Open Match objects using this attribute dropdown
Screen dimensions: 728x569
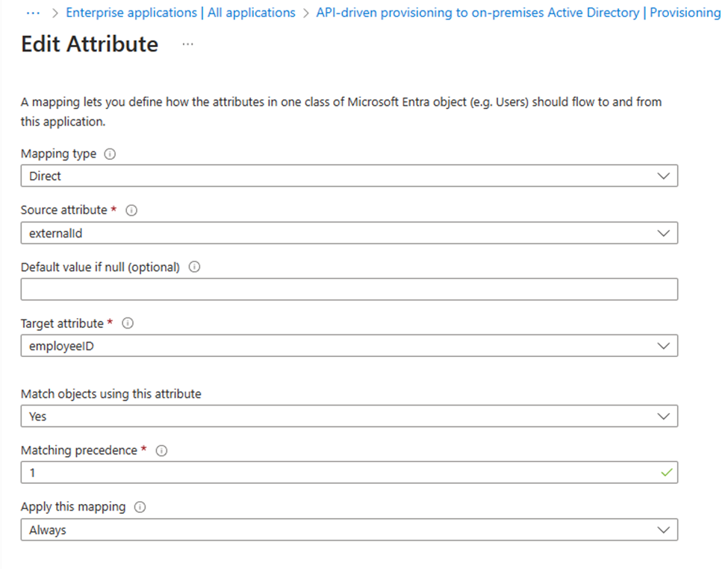[349, 417]
